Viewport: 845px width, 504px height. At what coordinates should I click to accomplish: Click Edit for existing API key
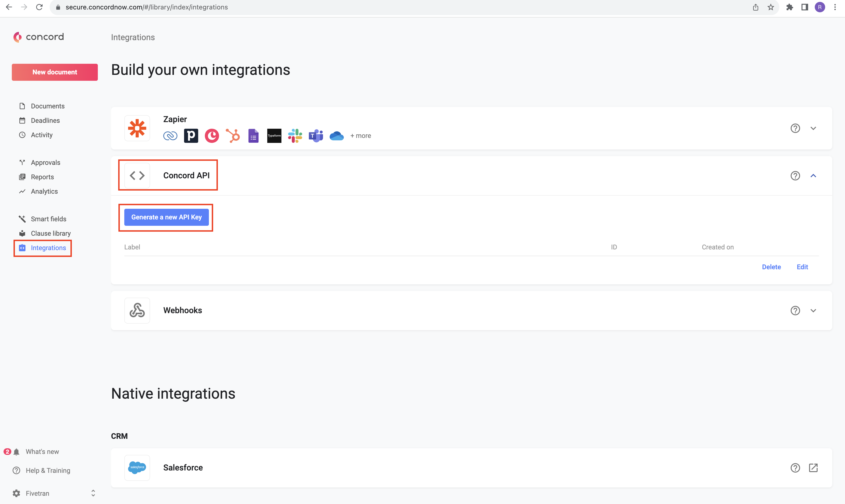802,266
